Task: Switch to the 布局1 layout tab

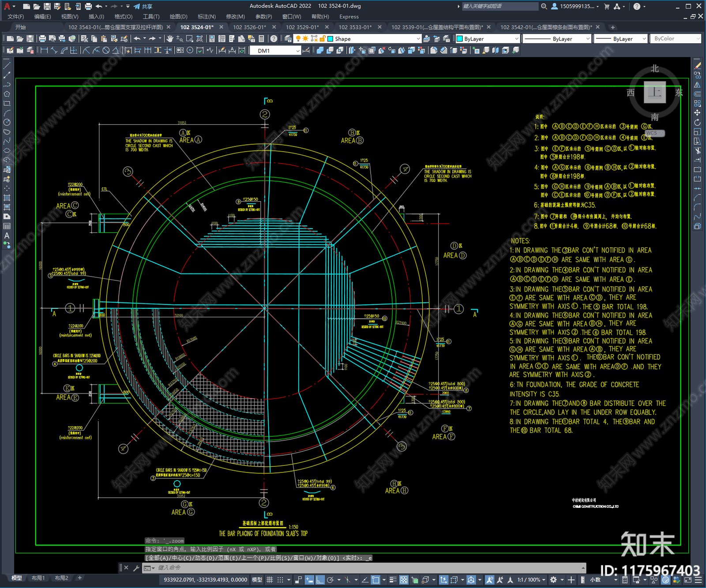Action: (38, 578)
